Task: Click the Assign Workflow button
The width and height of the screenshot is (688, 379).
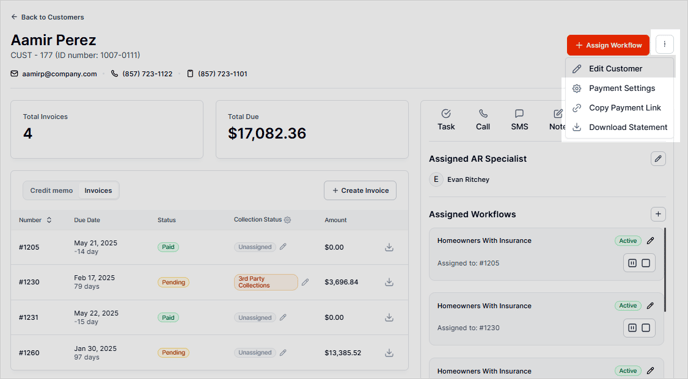Action: [x=608, y=45]
